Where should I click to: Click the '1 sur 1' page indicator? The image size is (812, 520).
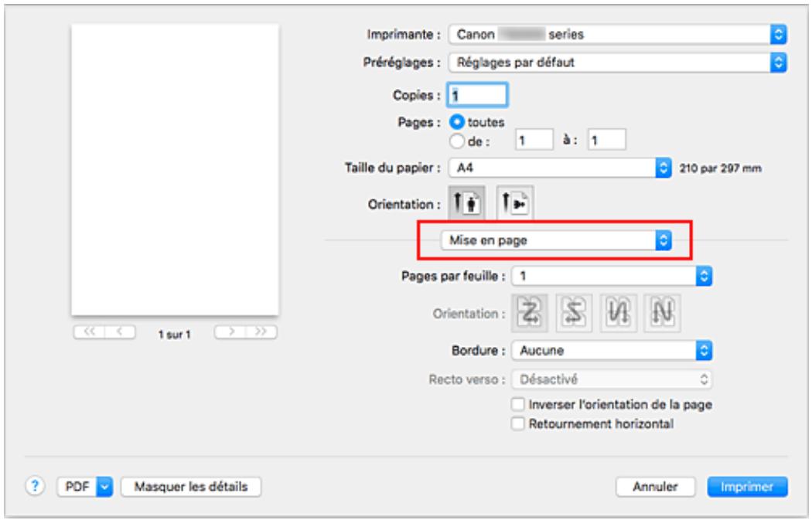coord(175,335)
